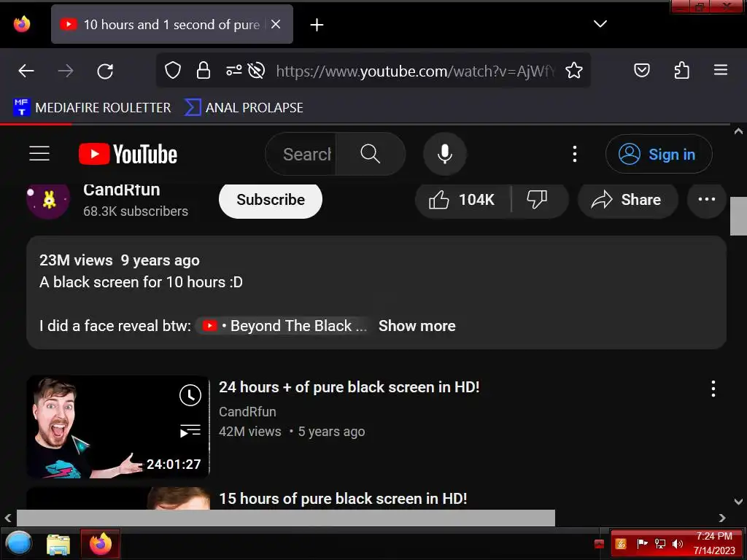The height and width of the screenshot is (560, 747).
Task: Bookmark this page with the star icon
Action: click(x=573, y=71)
